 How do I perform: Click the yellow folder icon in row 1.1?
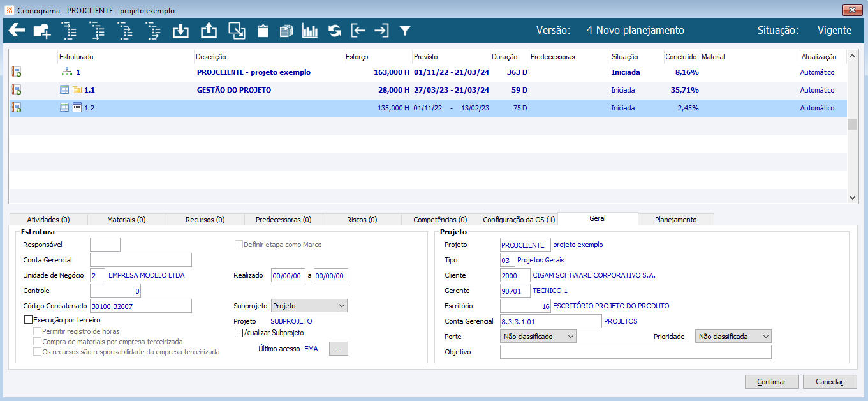coord(77,90)
